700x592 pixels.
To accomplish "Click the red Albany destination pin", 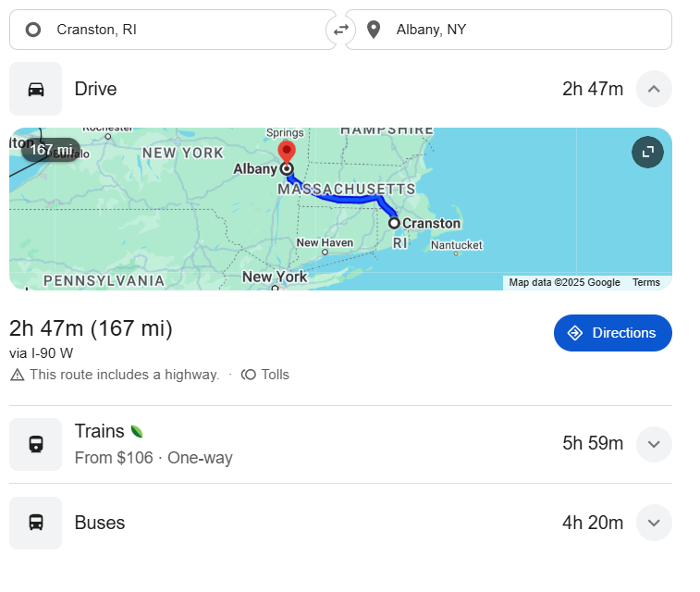I will click(287, 153).
